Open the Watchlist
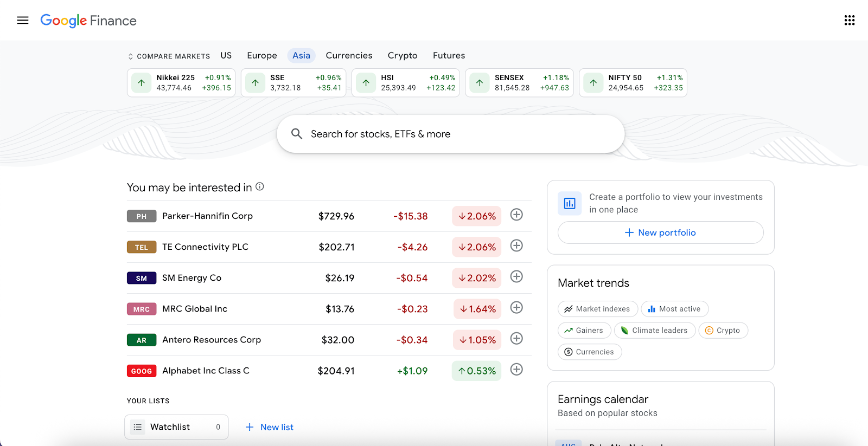868x446 pixels. tap(176, 427)
